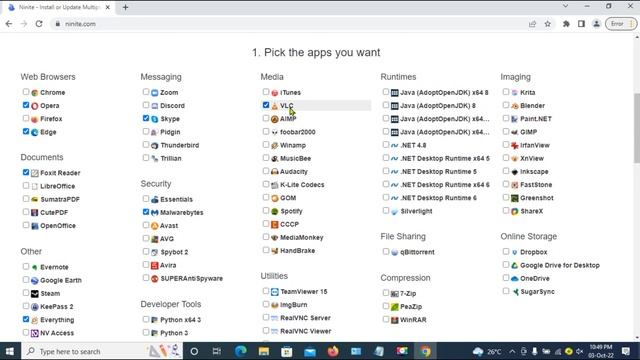Click the Avast icon
The image size is (640, 360).
155,226
